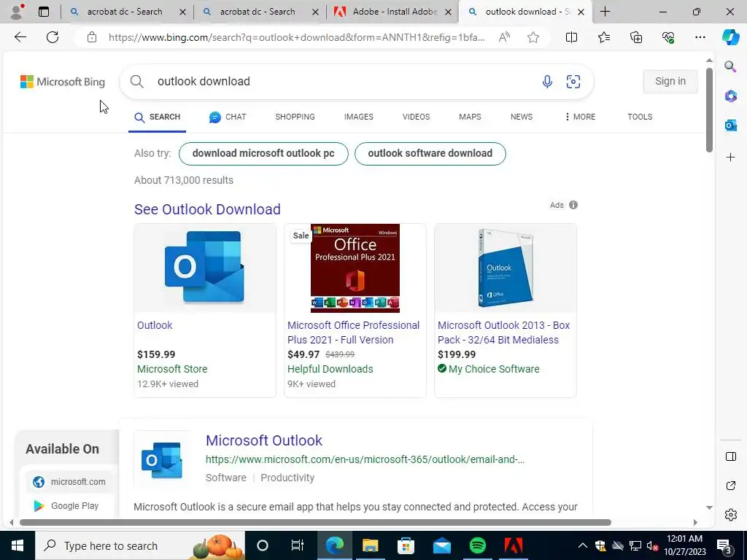Open Microsoft Outlook 2013 Box Pack link

coord(503,332)
